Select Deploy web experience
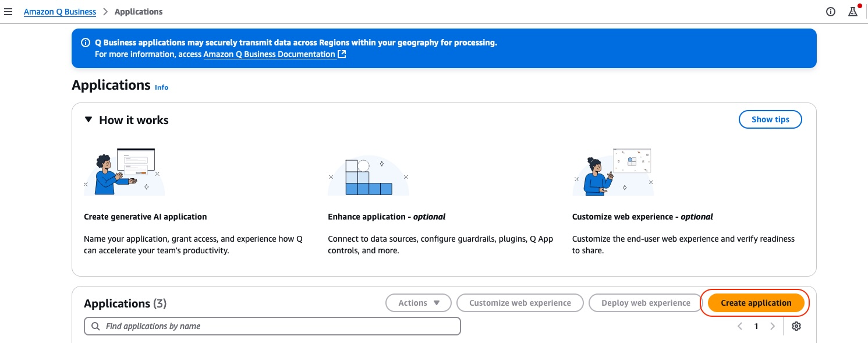Screen dimensions: 868x343 (645, 303)
